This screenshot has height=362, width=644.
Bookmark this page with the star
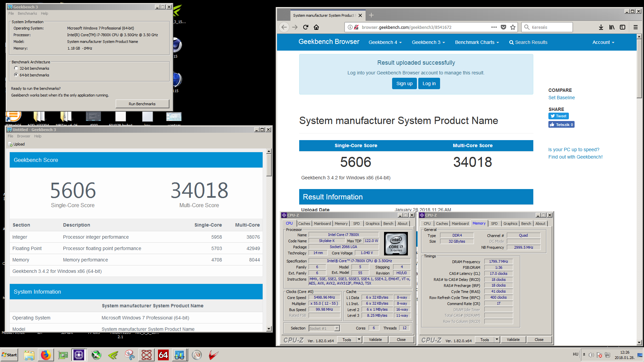[513, 27]
